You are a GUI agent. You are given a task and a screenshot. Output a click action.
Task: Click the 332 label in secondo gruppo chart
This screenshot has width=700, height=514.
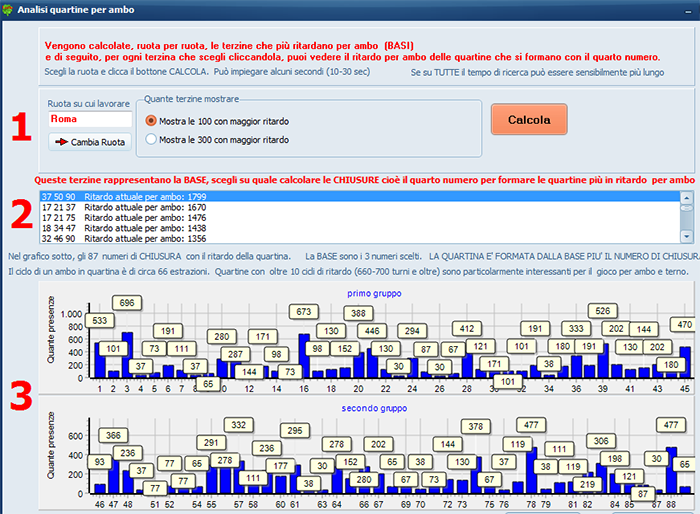click(238, 425)
